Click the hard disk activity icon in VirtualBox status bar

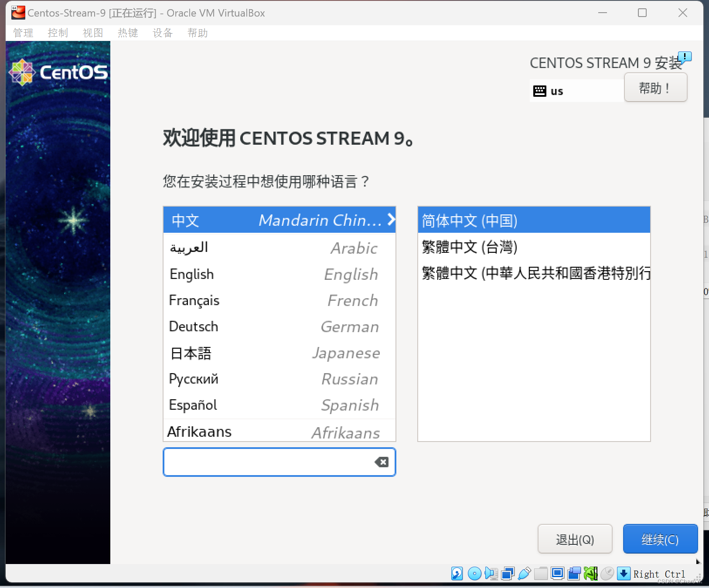pos(457,573)
